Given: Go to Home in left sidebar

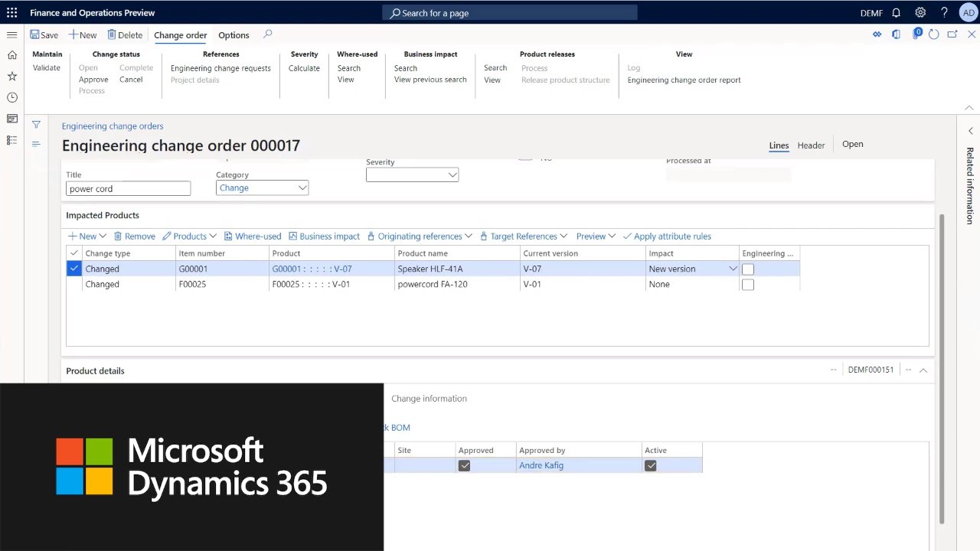Looking at the screenshot, I should click(x=11, y=55).
